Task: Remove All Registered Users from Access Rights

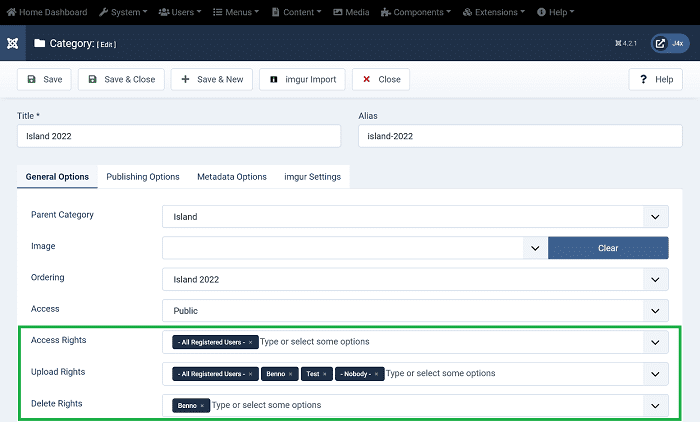Action: point(250,342)
